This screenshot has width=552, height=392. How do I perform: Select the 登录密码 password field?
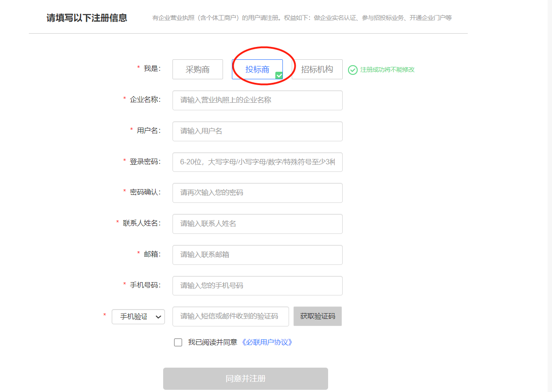pos(257,162)
